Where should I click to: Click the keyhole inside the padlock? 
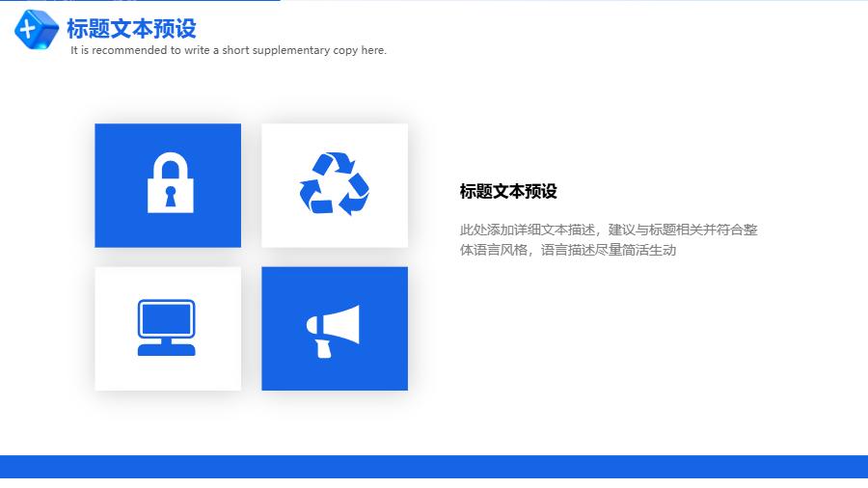point(171,196)
